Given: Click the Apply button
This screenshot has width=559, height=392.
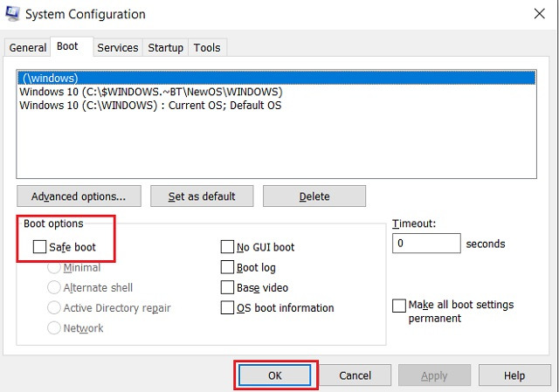Looking at the screenshot, I should click(434, 375).
